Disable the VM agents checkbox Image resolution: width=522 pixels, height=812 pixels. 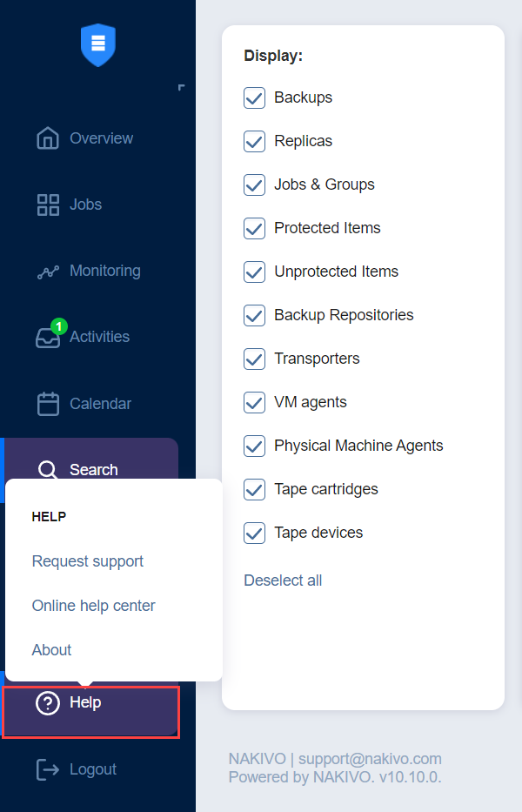[x=254, y=402]
